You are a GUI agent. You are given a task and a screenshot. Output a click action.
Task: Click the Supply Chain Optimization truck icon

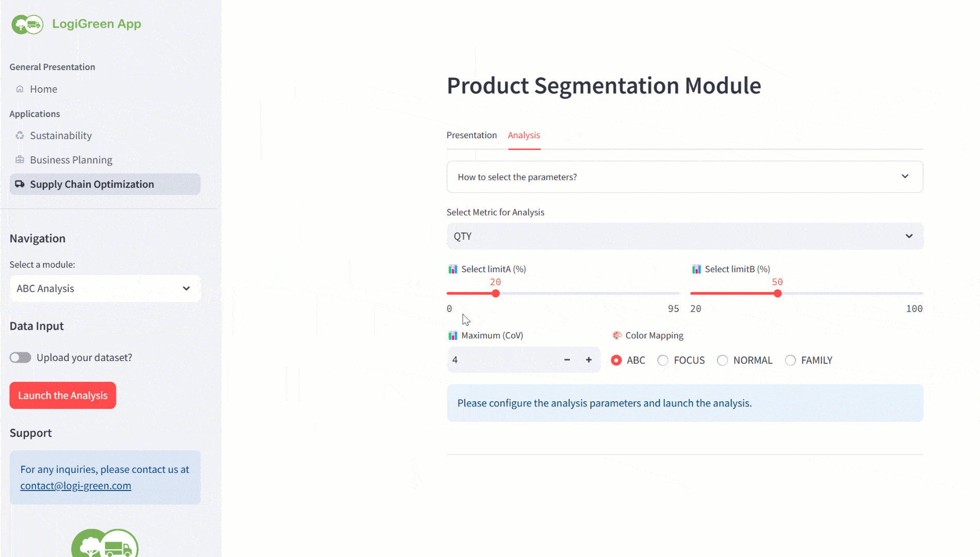tap(20, 184)
